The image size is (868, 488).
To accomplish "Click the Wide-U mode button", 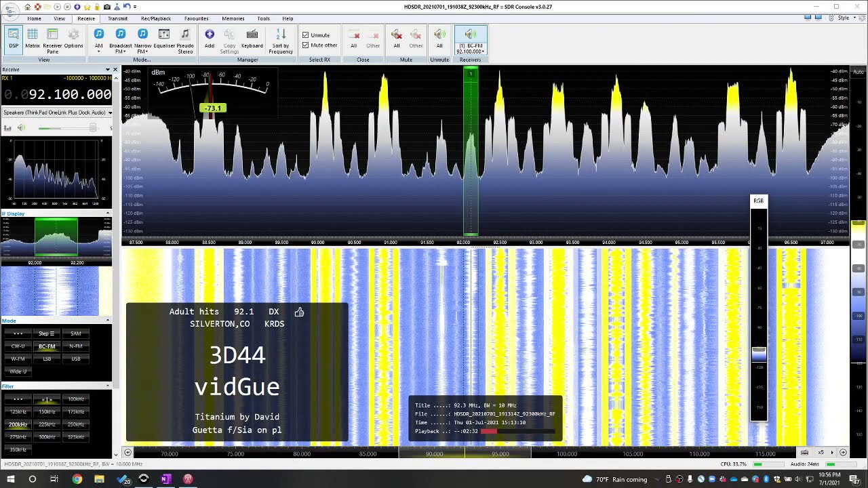I will (18, 371).
